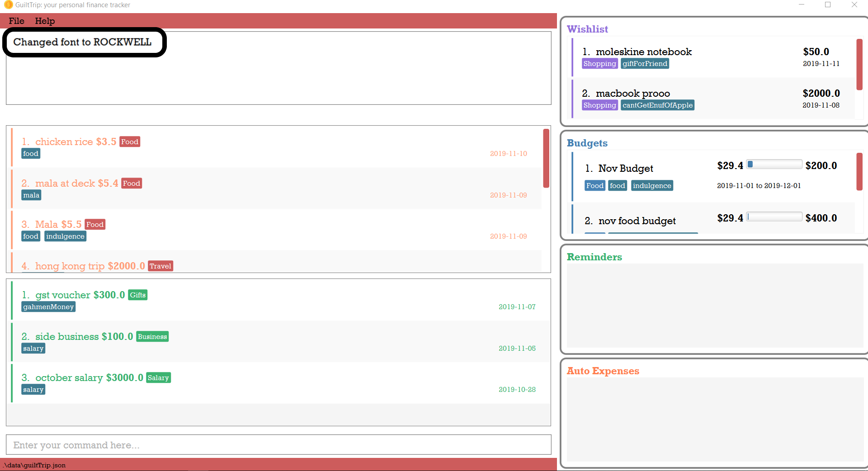This screenshot has height=471, width=868.
Task: Maximize the GuiltTrip window
Action: point(828,5)
